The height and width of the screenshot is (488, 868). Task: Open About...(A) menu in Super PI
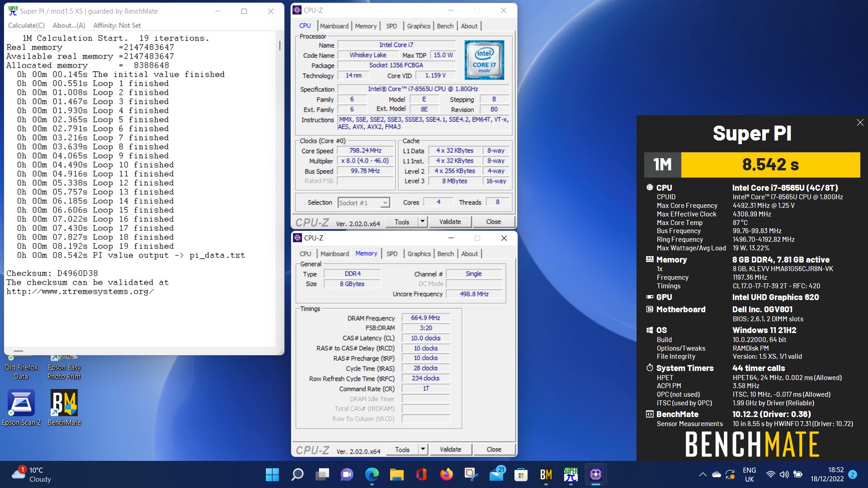[x=69, y=25]
